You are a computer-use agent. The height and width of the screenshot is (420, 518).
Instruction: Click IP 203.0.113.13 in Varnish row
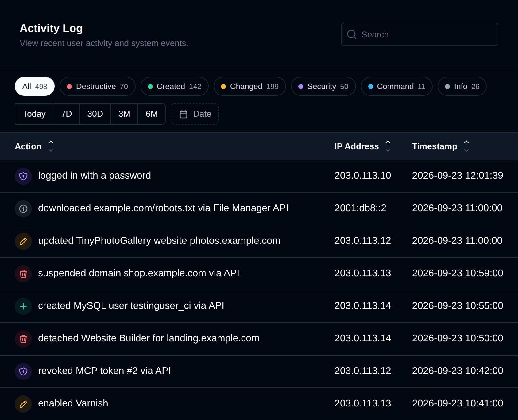363,403
